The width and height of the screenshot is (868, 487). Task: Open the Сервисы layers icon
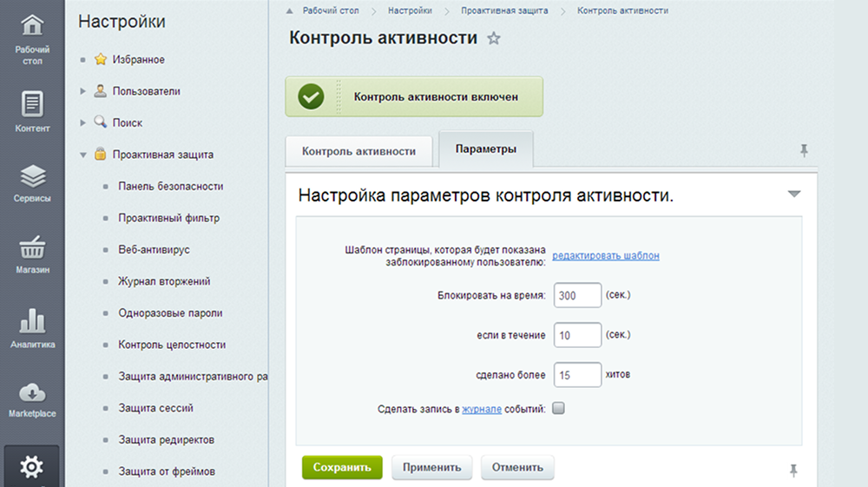click(x=33, y=176)
